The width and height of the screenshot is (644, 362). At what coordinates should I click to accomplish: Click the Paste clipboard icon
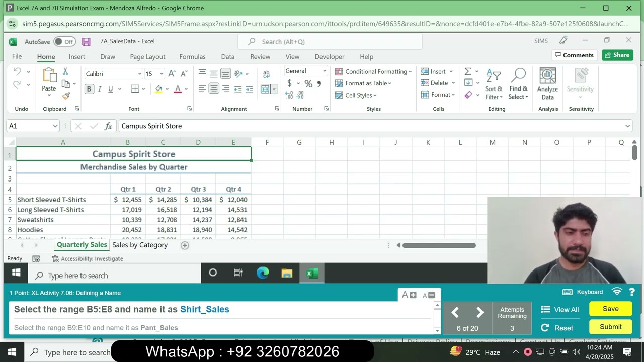click(x=49, y=75)
